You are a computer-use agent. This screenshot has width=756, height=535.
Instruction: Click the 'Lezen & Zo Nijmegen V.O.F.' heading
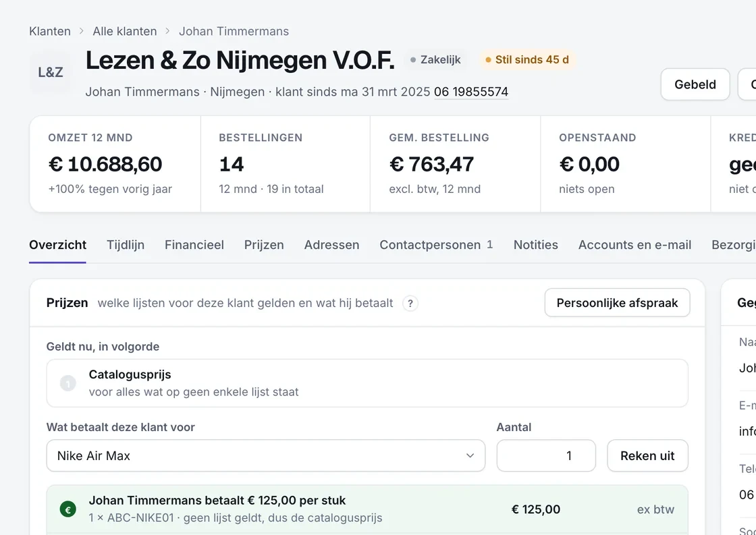(x=240, y=60)
